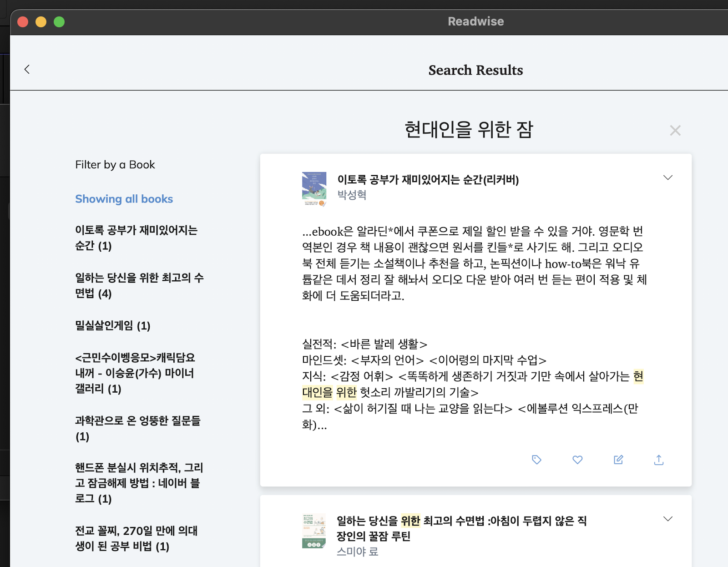Go back using the left chevron
728x567 pixels.
27,69
